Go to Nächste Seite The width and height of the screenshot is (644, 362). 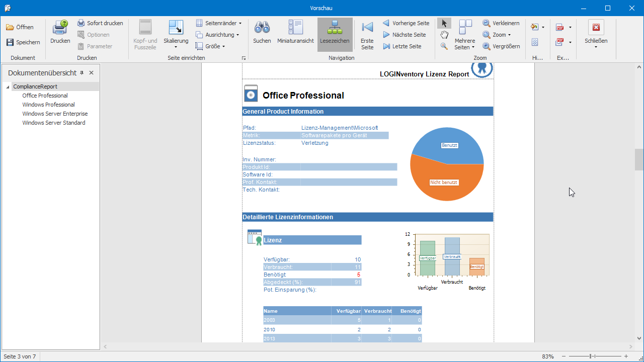coord(404,35)
